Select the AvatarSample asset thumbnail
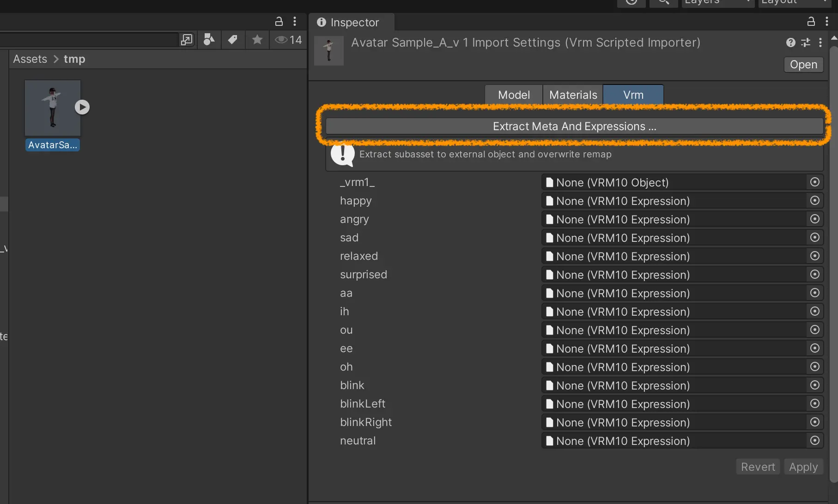 [52, 108]
